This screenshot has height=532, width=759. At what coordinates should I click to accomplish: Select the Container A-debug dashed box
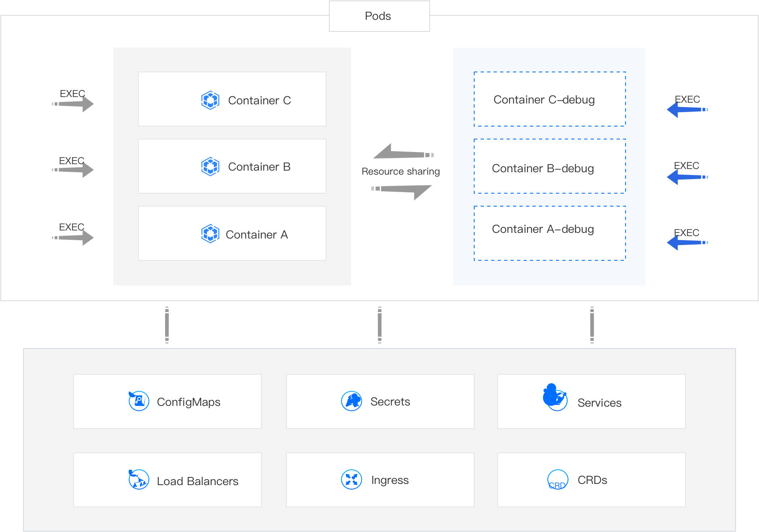coord(549,233)
